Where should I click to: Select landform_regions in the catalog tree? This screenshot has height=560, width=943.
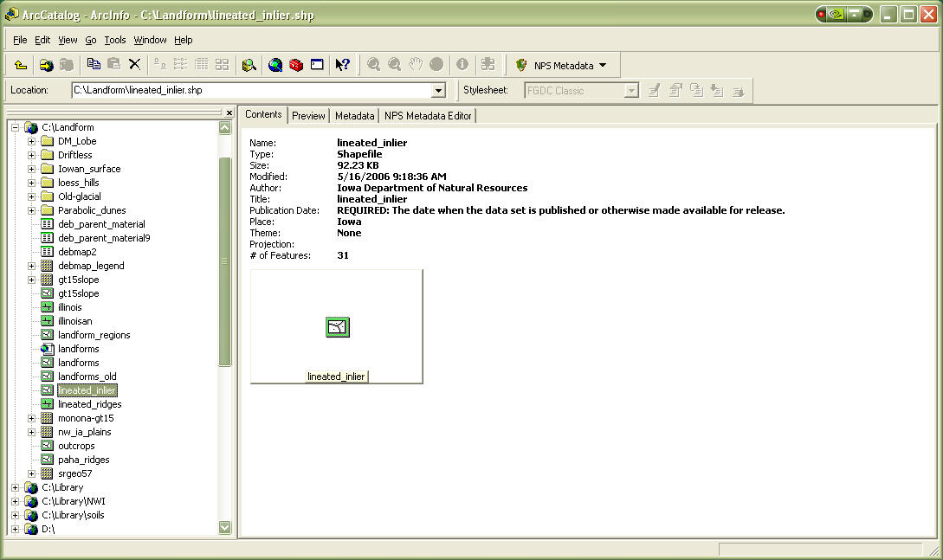click(x=94, y=335)
